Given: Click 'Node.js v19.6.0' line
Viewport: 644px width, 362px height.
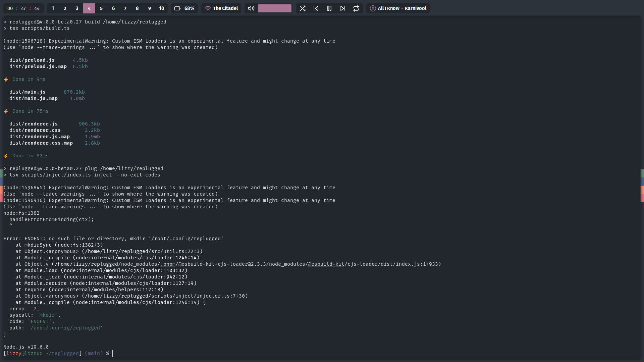Looking at the screenshot, I should tap(26, 347).
